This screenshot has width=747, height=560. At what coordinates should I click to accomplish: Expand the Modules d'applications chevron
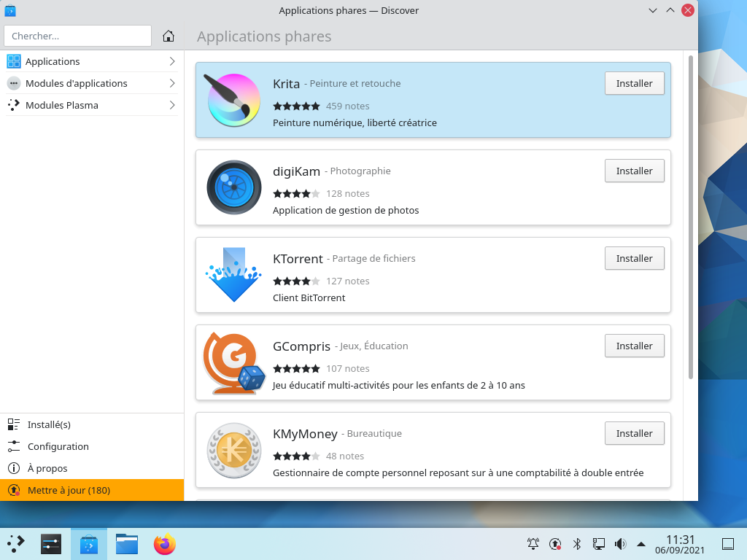[x=172, y=83]
